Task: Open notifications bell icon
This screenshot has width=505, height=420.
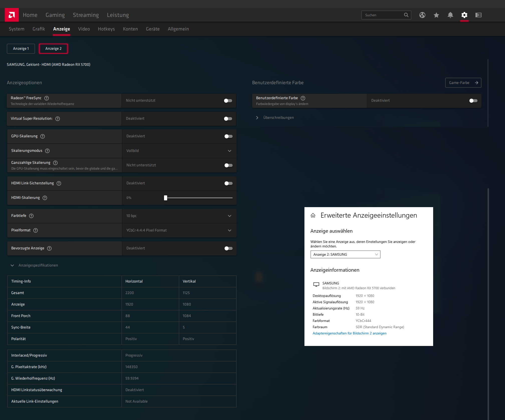Action: point(450,15)
